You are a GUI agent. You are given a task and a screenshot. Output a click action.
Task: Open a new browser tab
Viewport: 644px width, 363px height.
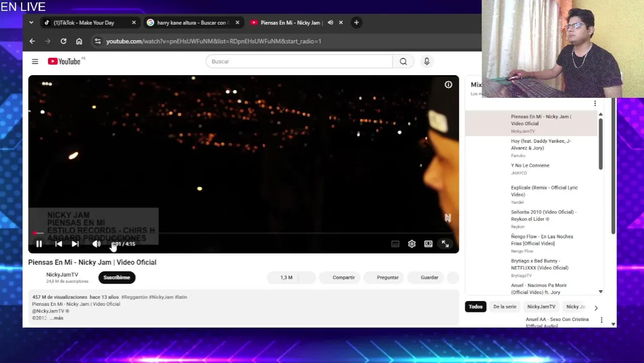[356, 22]
